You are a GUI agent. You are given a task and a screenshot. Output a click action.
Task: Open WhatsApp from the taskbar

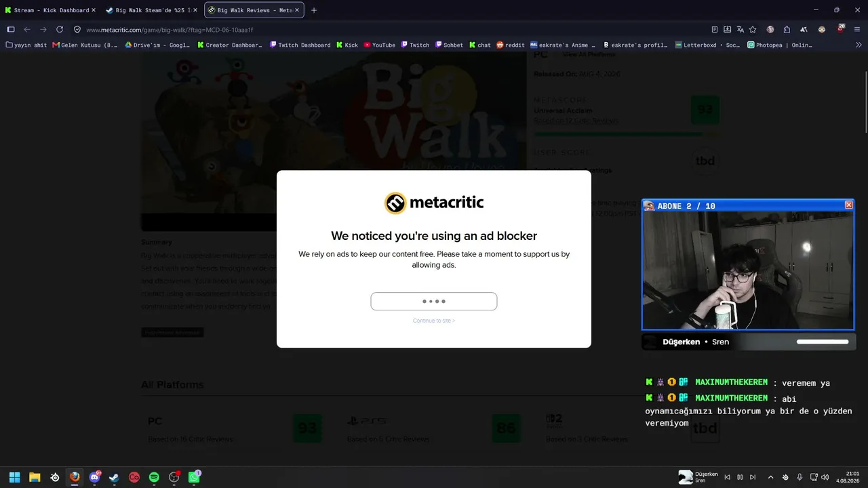(x=195, y=477)
